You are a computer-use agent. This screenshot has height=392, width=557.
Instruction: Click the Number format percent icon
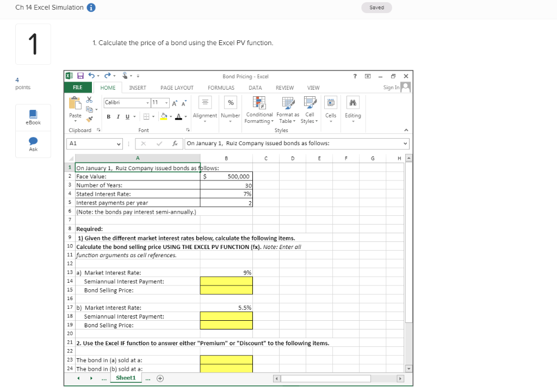coord(230,102)
